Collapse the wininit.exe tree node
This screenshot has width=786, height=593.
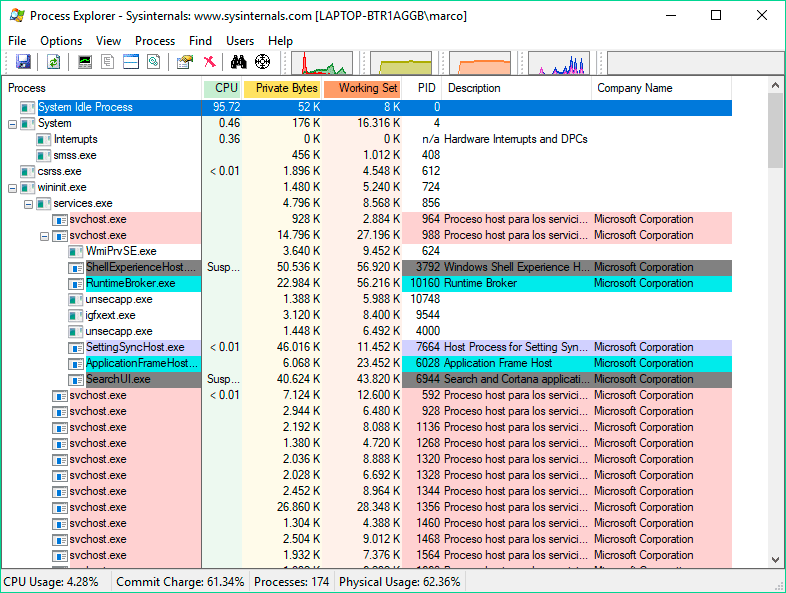13,188
